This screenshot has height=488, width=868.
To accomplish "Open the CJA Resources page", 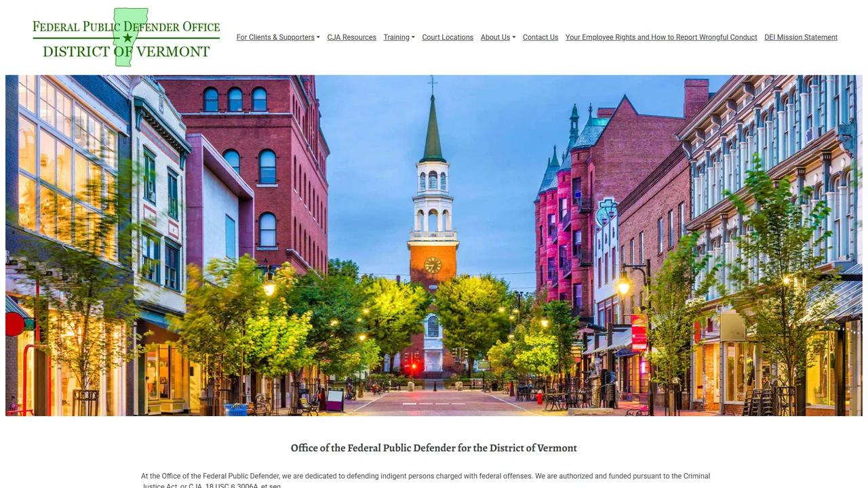I will point(351,37).
